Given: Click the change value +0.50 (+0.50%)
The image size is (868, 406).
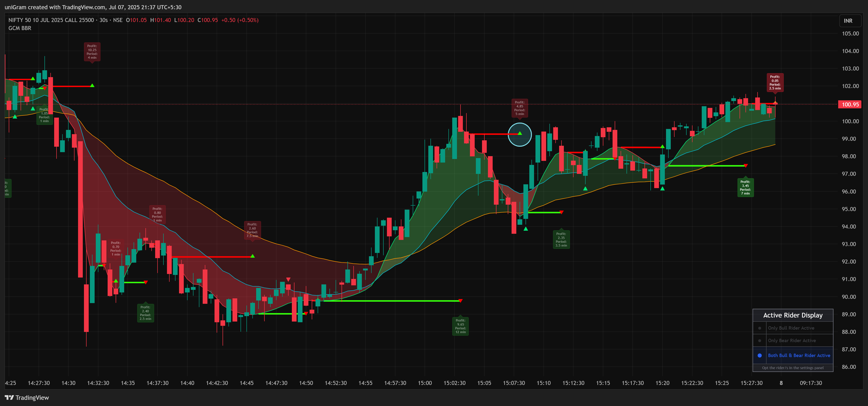Looking at the screenshot, I should (240, 20).
